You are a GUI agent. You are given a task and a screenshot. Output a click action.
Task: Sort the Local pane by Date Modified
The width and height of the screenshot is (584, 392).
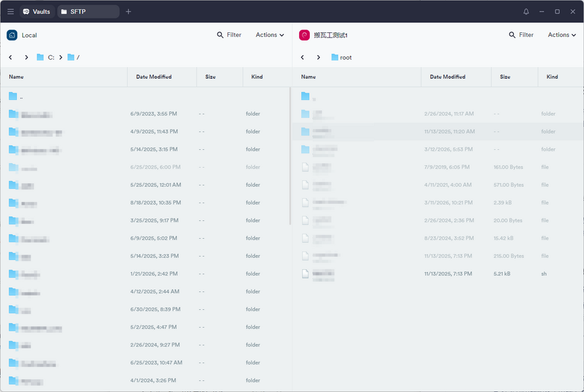pos(154,77)
